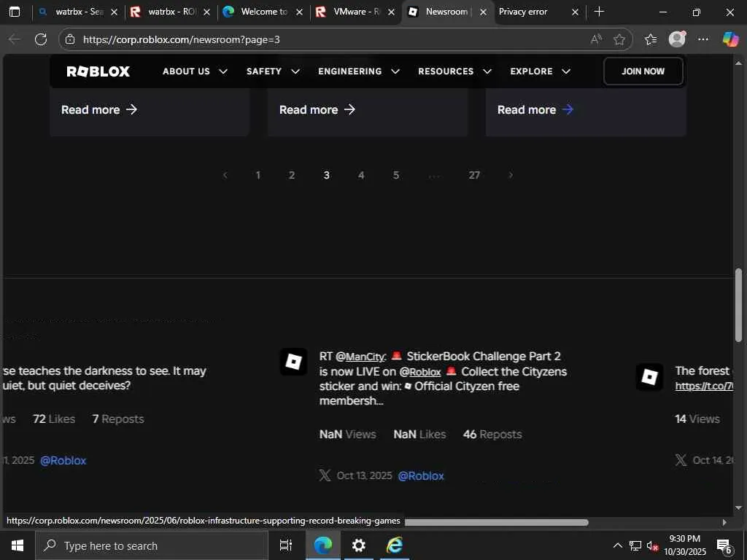Image resolution: width=747 pixels, height=560 pixels.
Task: Open the Copilot sidebar icon
Action: 730,39
